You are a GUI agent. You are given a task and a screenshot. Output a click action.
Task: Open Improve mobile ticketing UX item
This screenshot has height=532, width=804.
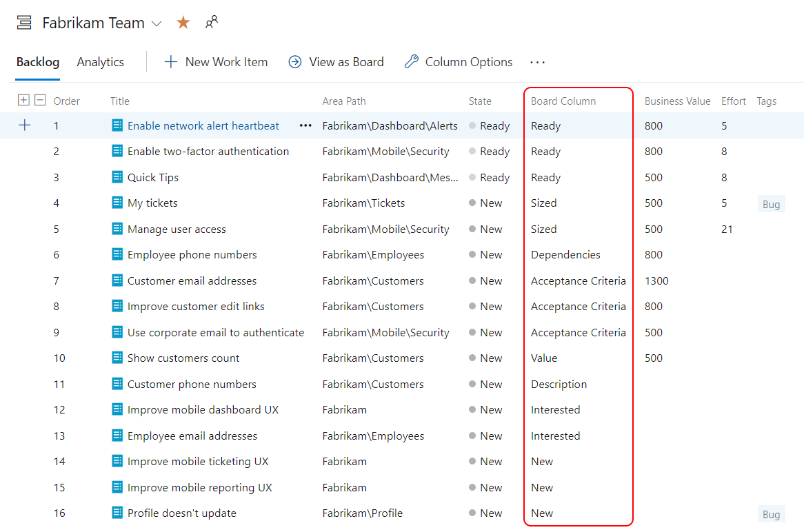pos(198,462)
